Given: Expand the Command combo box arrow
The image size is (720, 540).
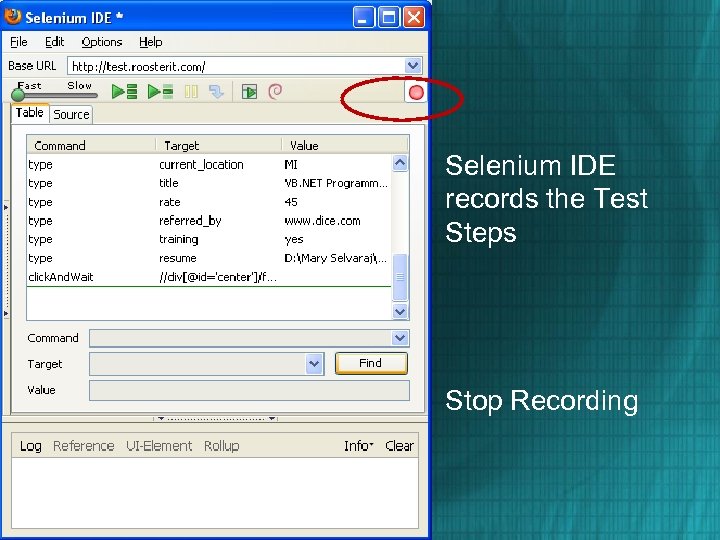Looking at the screenshot, I should tap(399, 338).
